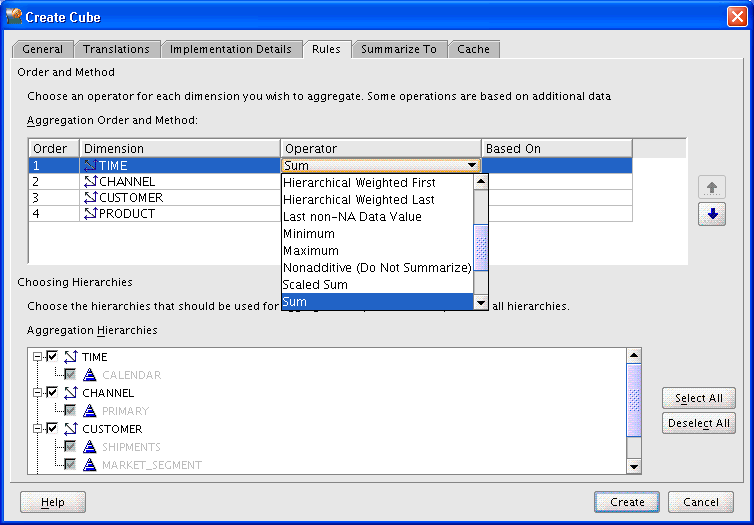
Task: Select the Rules tab
Action: click(326, 49)
